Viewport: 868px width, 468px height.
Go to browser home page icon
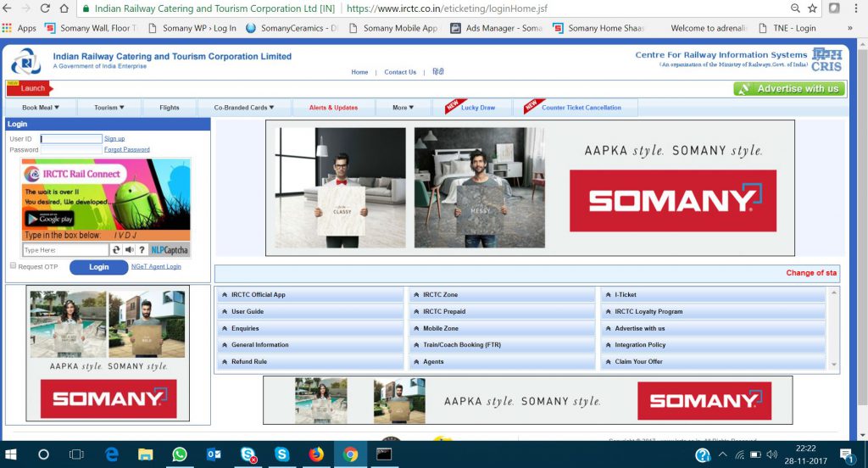(64, 8)
